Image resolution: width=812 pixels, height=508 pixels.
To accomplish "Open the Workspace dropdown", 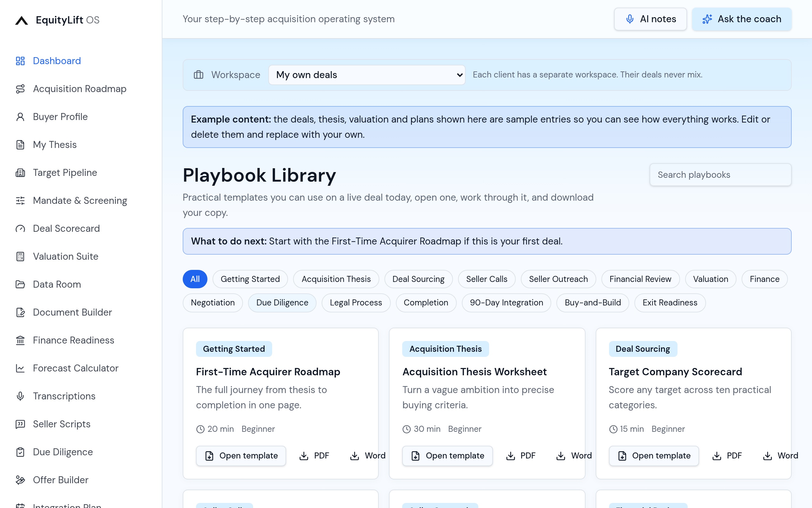I will tap(367, 75).
